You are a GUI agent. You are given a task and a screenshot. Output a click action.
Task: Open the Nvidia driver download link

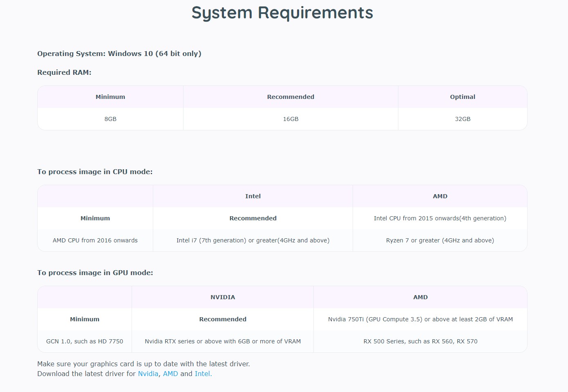pos(148,374)
